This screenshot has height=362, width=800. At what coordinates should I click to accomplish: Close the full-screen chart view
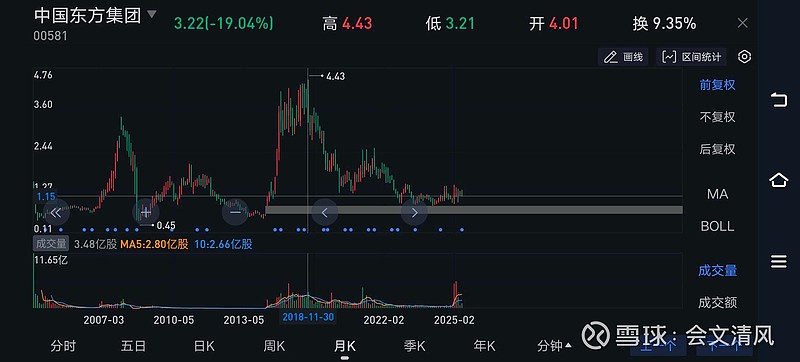point(743,23)
